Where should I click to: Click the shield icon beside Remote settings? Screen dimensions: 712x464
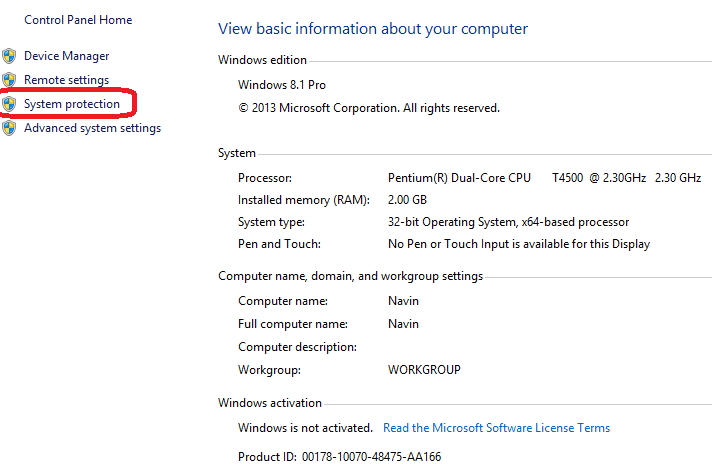[x=9, y=80]
